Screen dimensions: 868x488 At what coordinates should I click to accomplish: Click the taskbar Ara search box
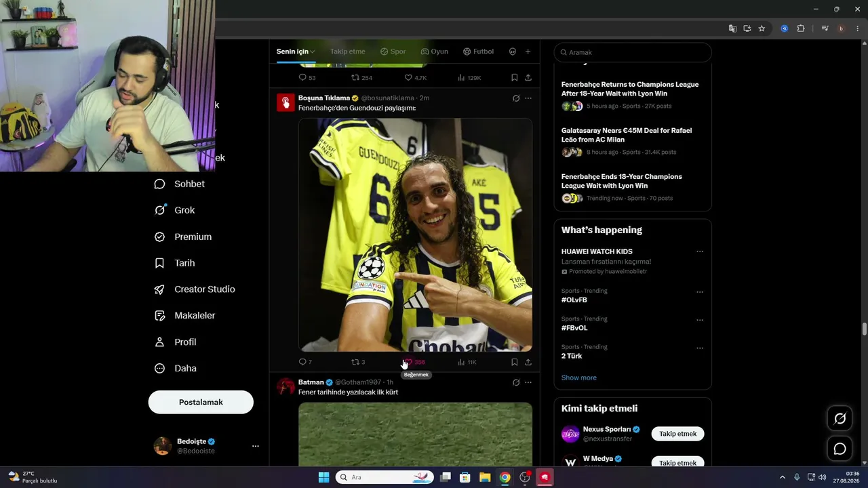pyautogui.click(x=385, y=477)
